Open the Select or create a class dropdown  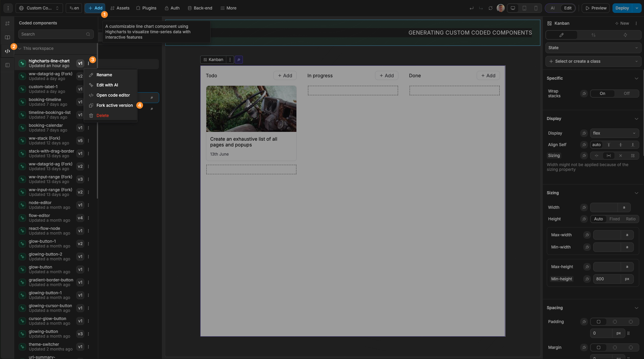(x=593, y=61)
